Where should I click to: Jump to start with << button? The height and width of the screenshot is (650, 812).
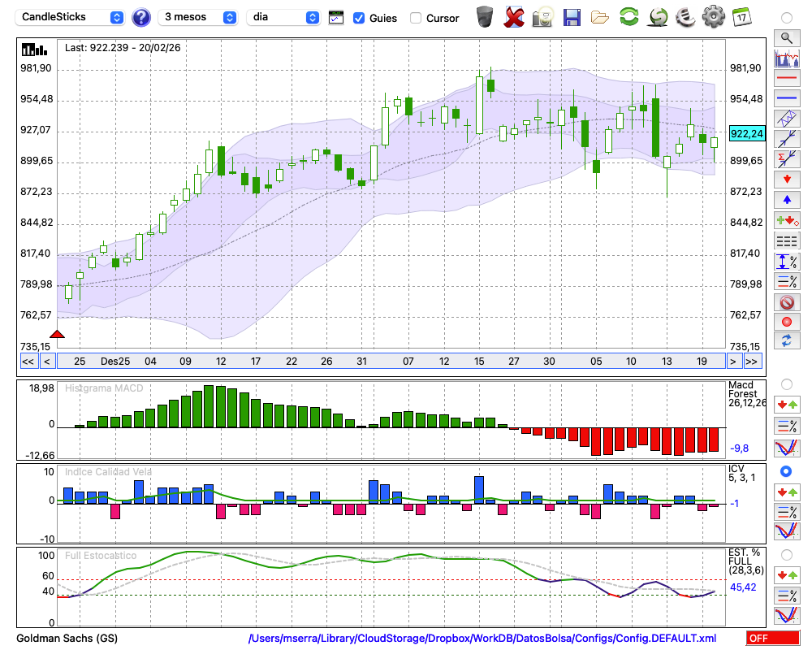tap(28, 362)
